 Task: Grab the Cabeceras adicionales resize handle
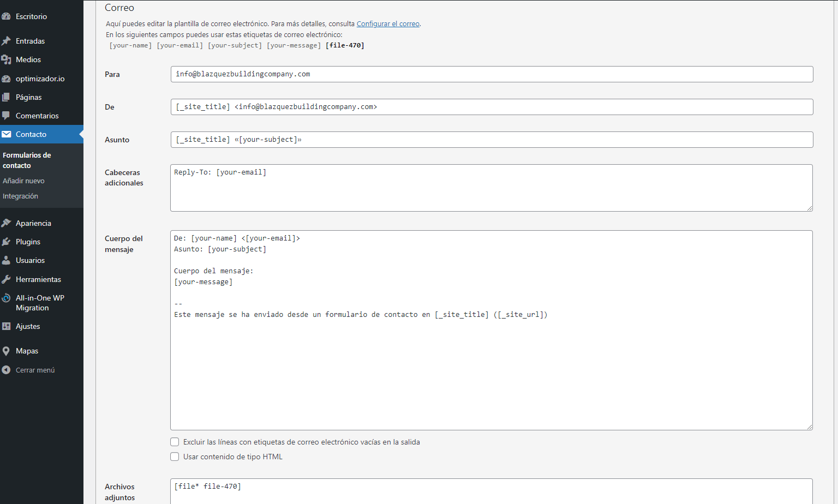coord(810,208)
